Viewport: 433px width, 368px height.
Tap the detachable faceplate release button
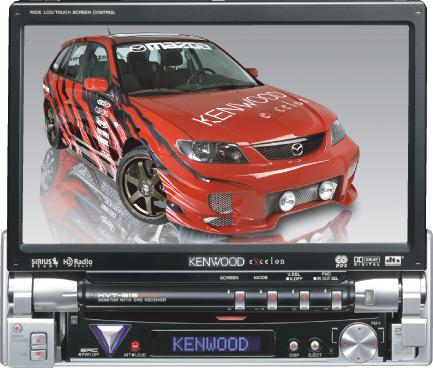click(74, 320)
